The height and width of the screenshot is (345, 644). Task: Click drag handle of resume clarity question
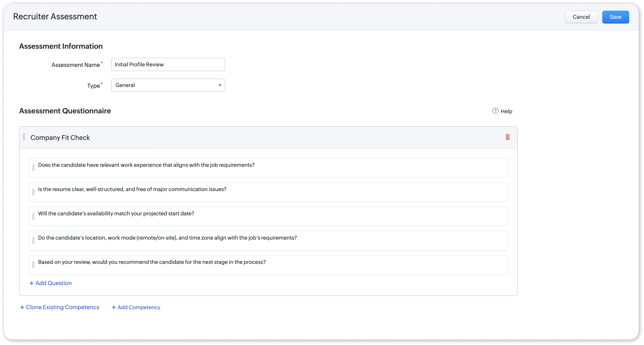[34, 192]
